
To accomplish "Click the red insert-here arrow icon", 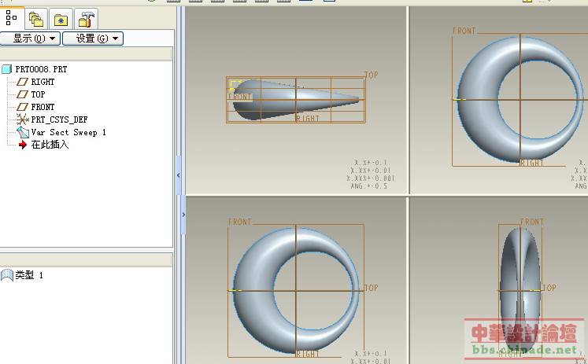I will tap(23, 145).
